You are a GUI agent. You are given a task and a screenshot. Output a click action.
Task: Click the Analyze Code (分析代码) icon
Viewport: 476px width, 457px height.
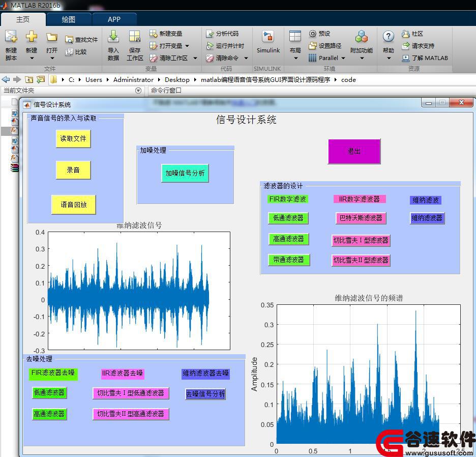(210, 34)
